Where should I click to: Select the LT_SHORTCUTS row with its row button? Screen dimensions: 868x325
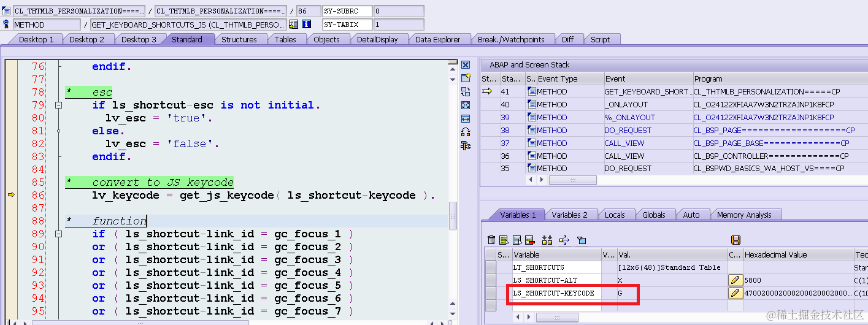(x=490, y=267)
